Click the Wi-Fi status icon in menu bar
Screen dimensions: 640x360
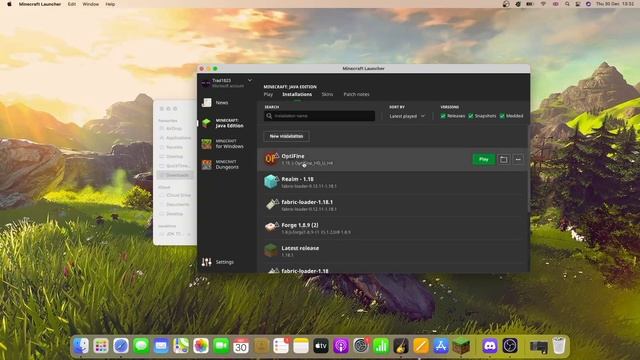pyautogui.click(x=543, y=4)
